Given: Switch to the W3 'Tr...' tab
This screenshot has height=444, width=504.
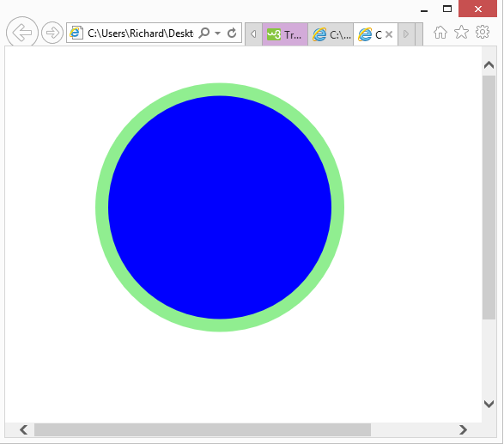Looking at the screenshot, I should click(285, 34).
